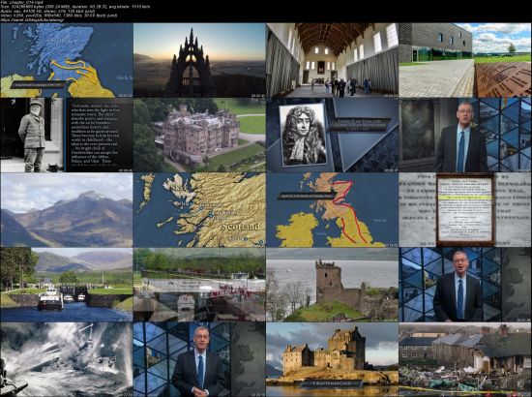Open the British Isles map with red route
Screen dimensions: 532x397
[332, 210]
